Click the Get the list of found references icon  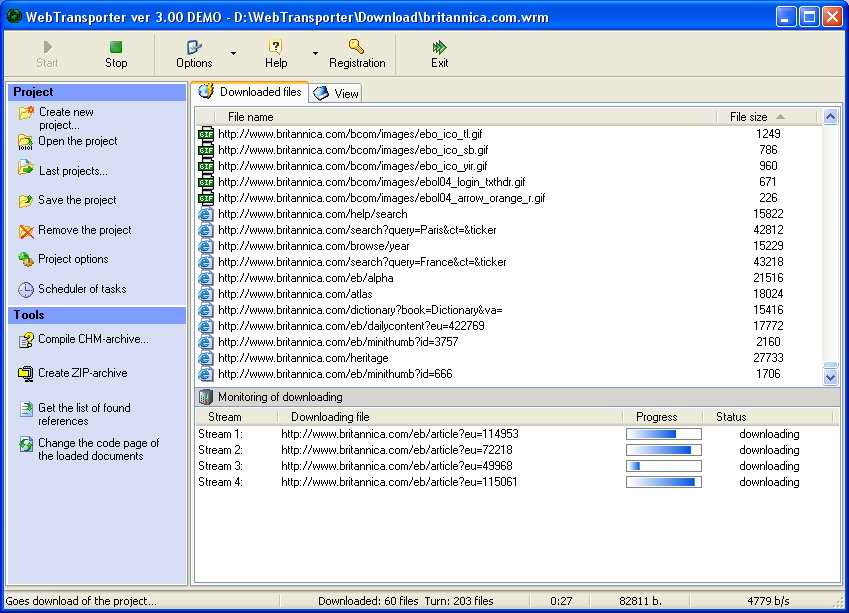[25, 408]
